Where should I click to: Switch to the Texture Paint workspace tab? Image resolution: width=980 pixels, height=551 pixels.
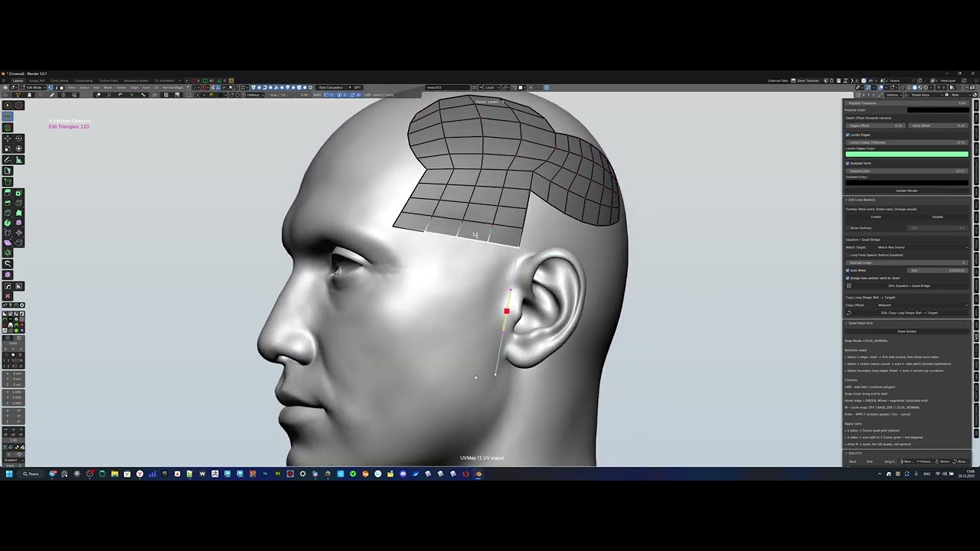tap(108, 80)
